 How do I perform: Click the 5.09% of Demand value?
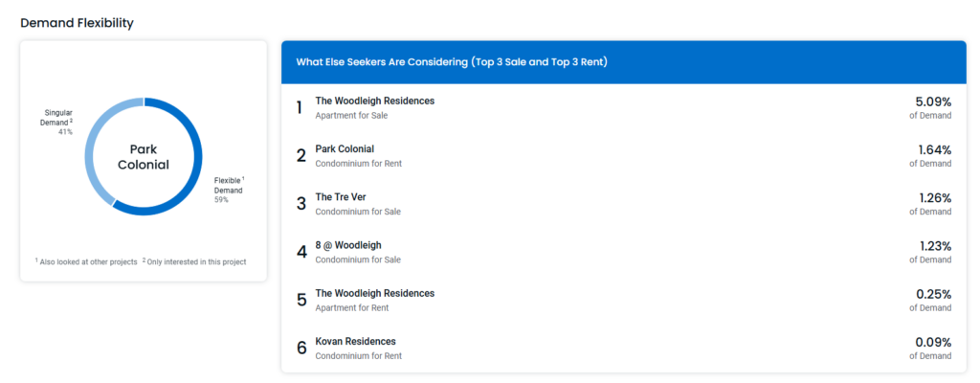pos(930,107)
